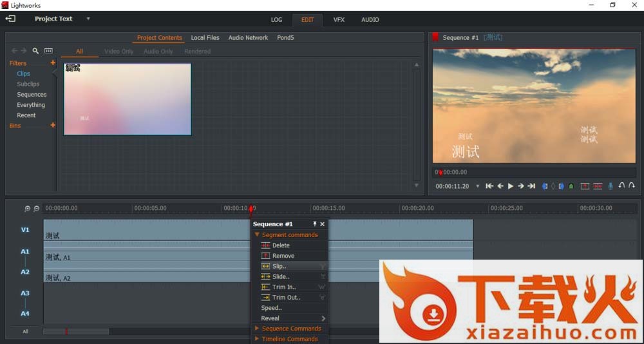Toggle the V1 track label
644x344 pixels.
[25, 230]
